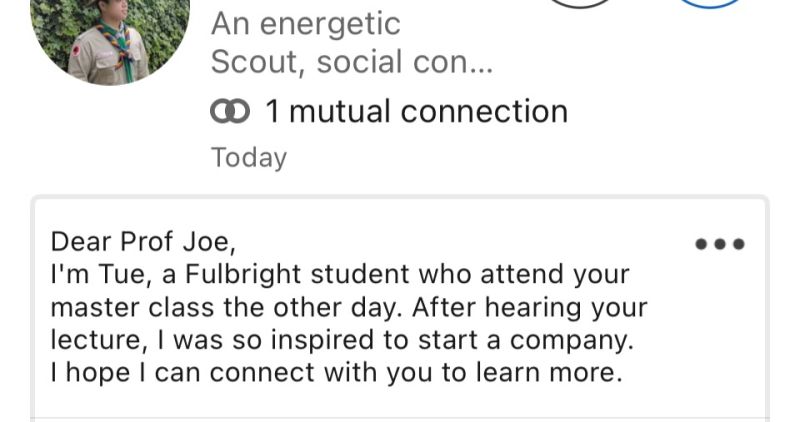Open the three-dot options on the message
Image resolution: width=800 pixels, height=422 pixels.
(x=720, y=244)
